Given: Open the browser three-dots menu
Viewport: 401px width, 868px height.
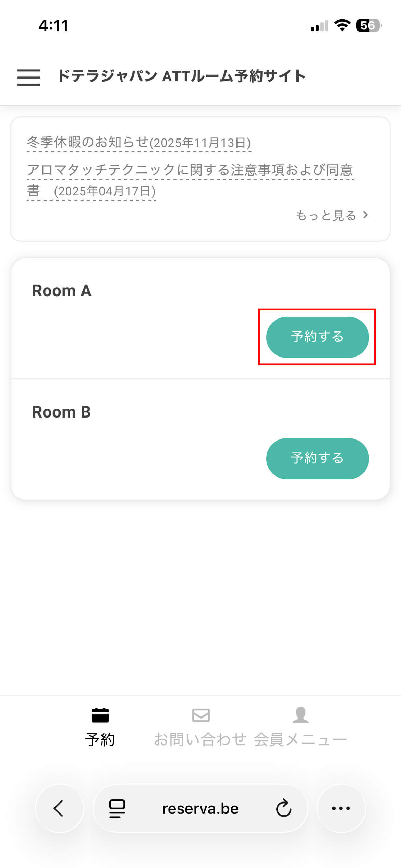Looking at the screenshot, I should tap(341, 808).
